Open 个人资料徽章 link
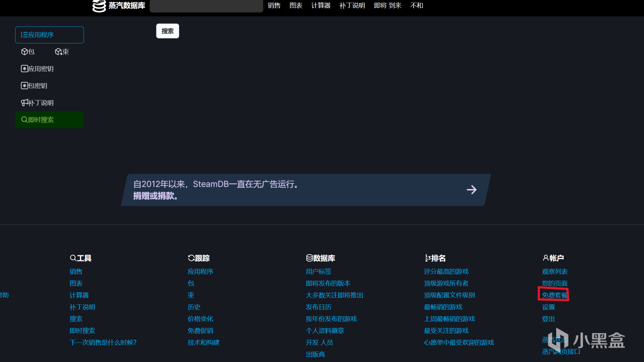The width and height of the screenshot is (644, 362). [x=325, y=331]
